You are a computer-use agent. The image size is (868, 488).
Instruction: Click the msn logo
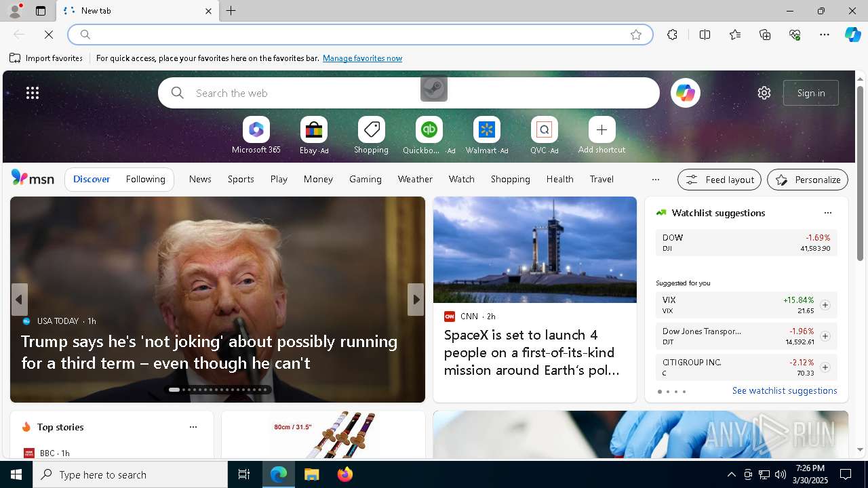pyautogui.click(x=33, y=179)
